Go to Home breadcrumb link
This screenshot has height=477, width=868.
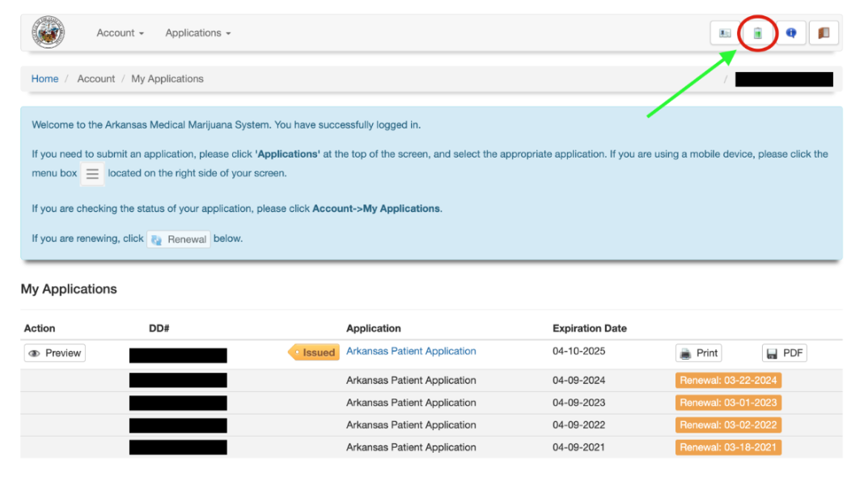[x=44, y=78]
